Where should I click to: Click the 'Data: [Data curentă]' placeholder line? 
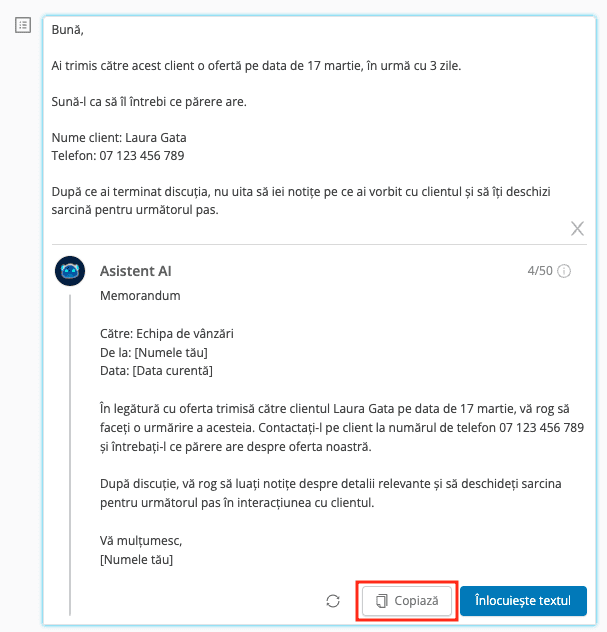pyautogui.click(x=156, y=371)
